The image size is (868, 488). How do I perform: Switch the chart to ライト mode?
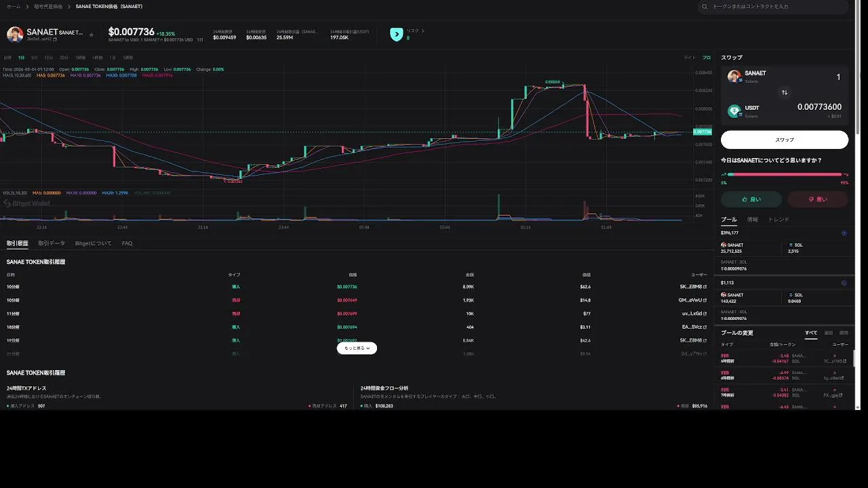690,58
